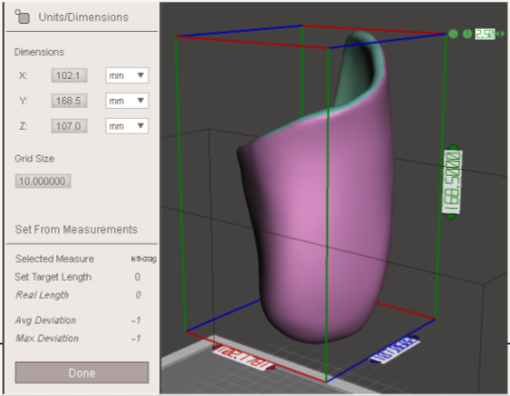Click the green S circle icon
Image resolution: width=510 pixels, height=396 pixels.
tap(453, 34)
